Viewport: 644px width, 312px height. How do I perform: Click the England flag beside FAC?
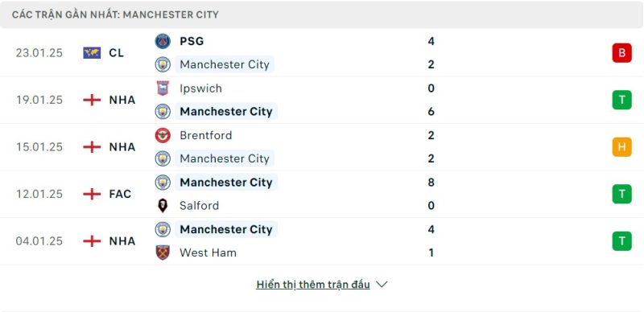click(92, 194)
